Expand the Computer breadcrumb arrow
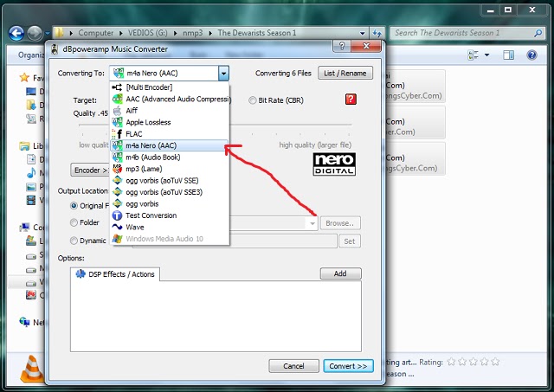Image resolution: width=554 pixels, height=392 pixels. pos(121,33)
